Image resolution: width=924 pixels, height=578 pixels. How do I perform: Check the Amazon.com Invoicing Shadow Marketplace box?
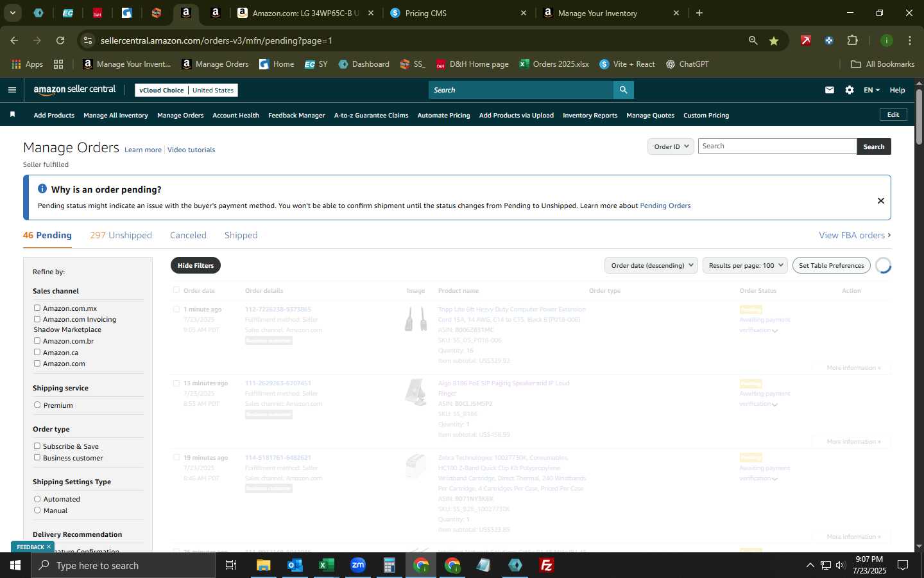[x=37, y=319]
